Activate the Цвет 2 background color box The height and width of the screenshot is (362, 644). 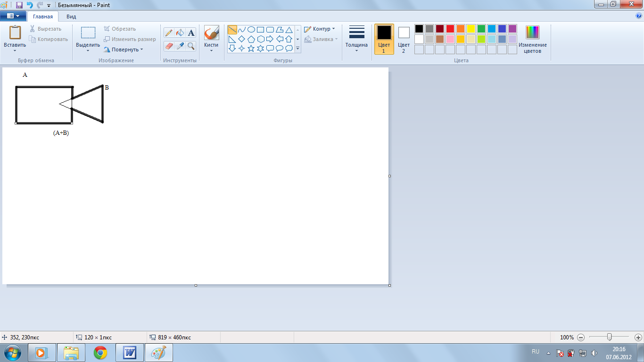404,39
